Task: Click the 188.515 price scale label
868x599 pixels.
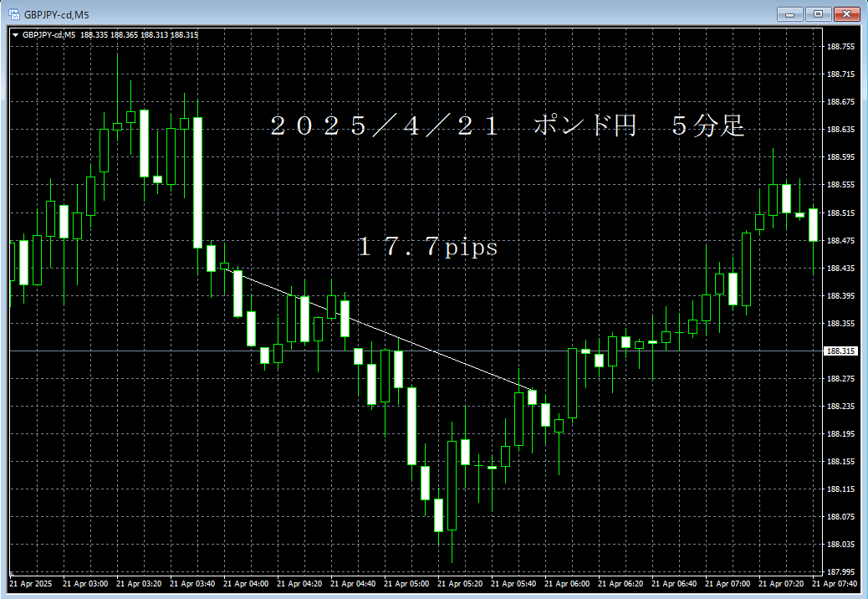Action: coord(840,212)
